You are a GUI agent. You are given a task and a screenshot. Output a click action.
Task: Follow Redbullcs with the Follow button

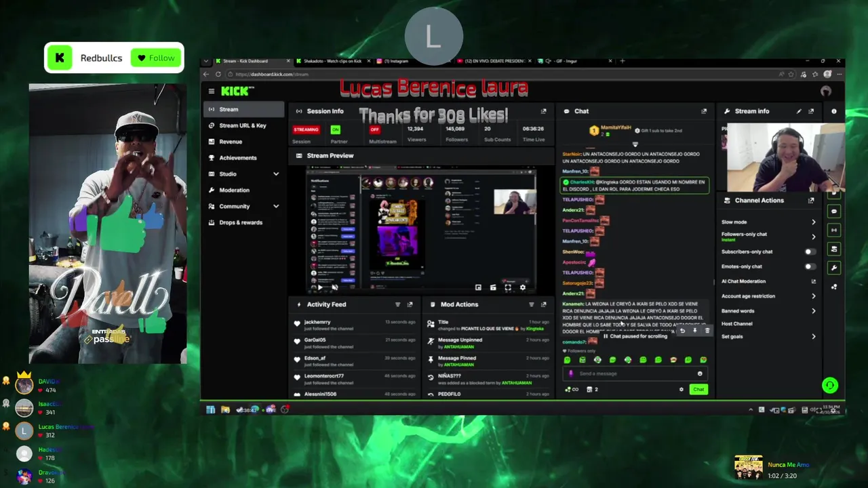click(157, 58)
